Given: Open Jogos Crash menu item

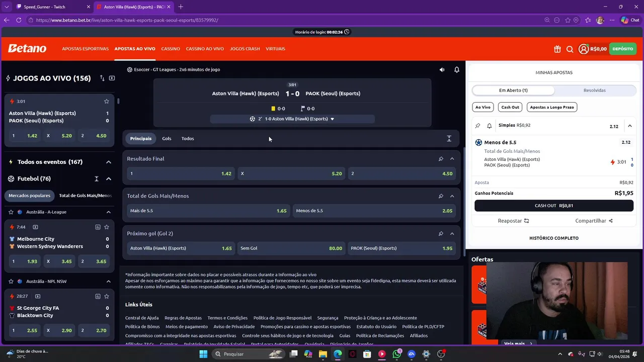Looking at the screenshot, I should pyautogui.click(x=245, y=49).
